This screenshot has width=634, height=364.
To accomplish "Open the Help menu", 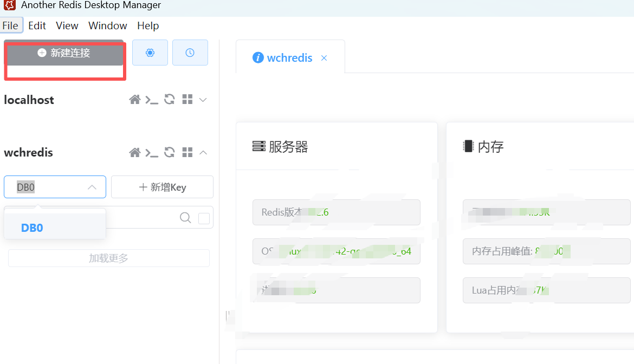I will click(x=148, y=25).
